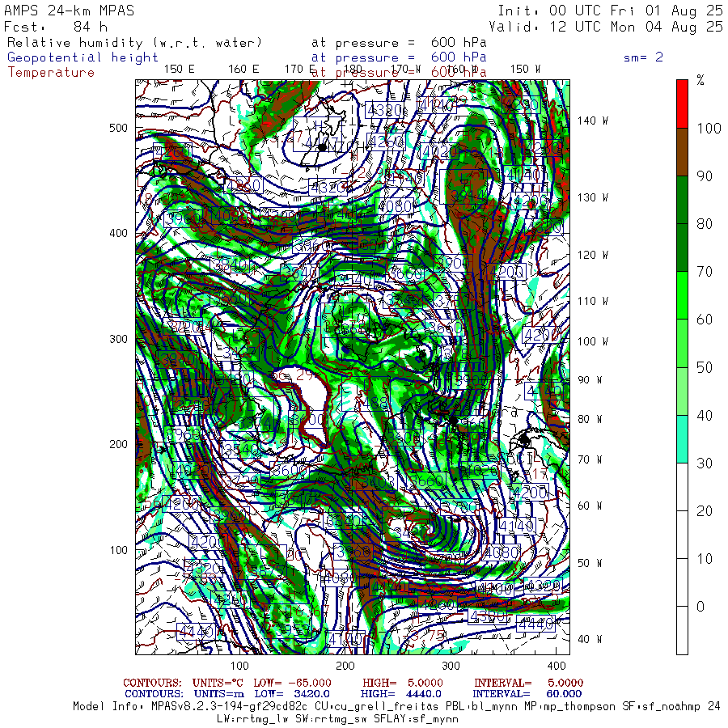This screenshot has width=728, height=728.
Task: Click the '130 W' longitude label
Action: [592, 197]
